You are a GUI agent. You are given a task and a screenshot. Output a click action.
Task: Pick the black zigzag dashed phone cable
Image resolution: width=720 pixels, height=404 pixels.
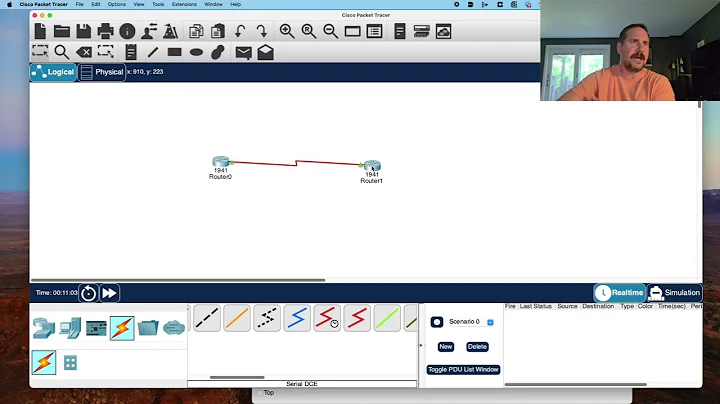pos(267,318)
